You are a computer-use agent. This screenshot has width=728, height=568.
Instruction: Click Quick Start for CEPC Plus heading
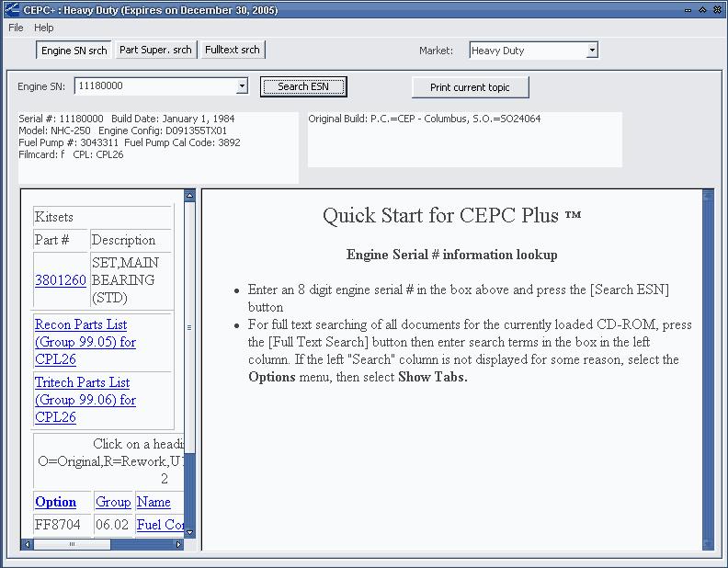pyautogui.click(x=451, y=216)
